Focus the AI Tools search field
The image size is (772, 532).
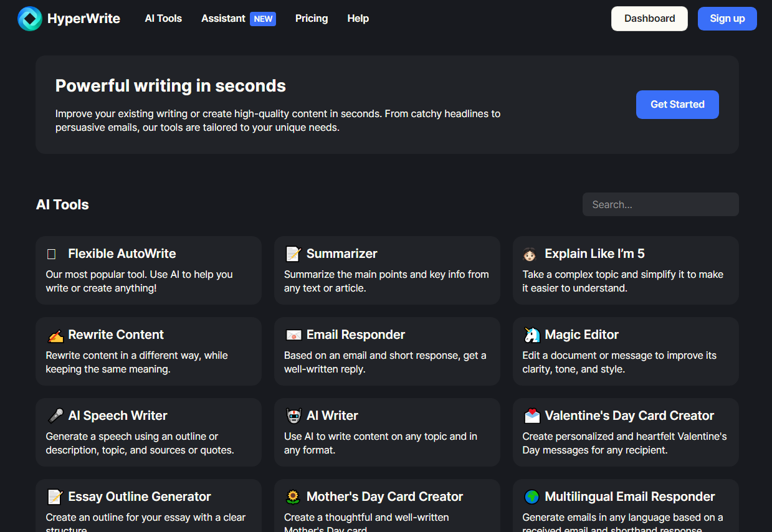tap(660, 204)
